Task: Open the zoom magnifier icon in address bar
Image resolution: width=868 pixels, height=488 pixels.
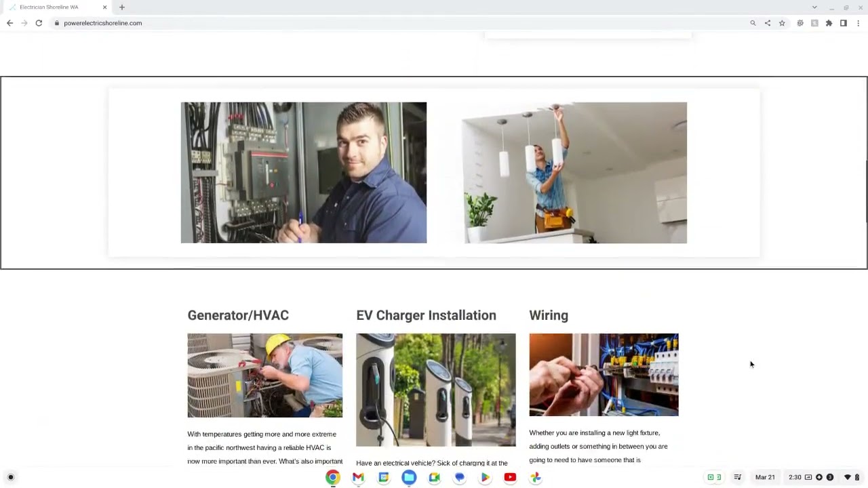Action: [753, 23]
